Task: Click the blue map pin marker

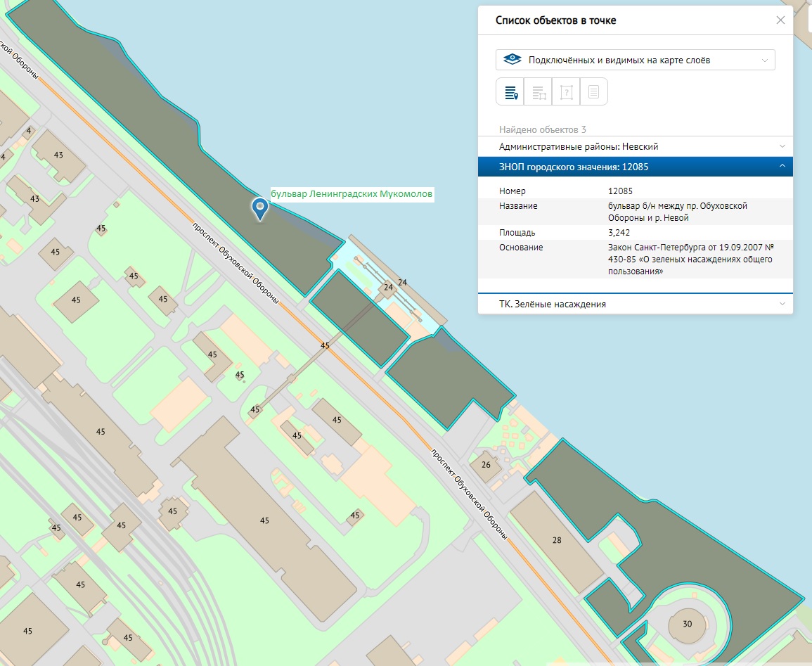Action: (x=260, y=208)
